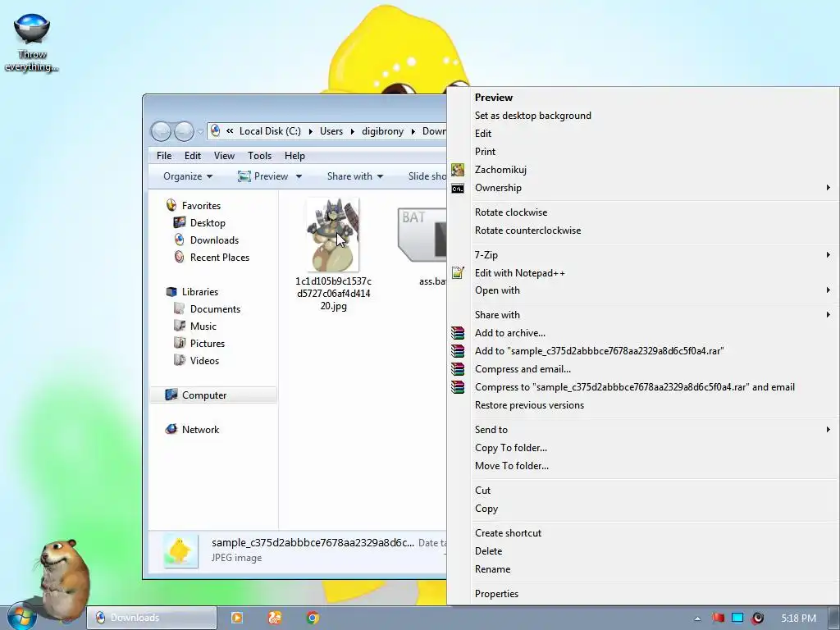
Task: Click the Libraries icon in sidebar
Action: [171, 291]
